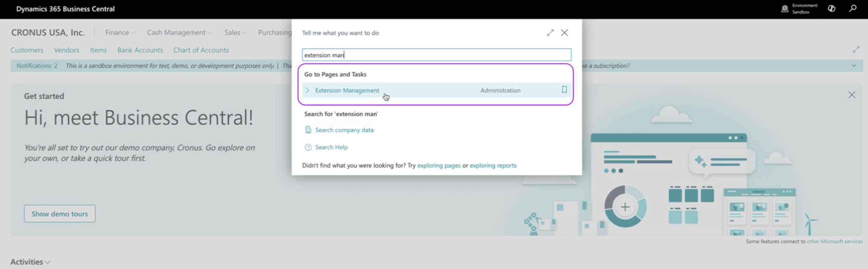Open the Sales dropdown menu
This screenshot has height=269, width=868.
click(x=235, y=32)
